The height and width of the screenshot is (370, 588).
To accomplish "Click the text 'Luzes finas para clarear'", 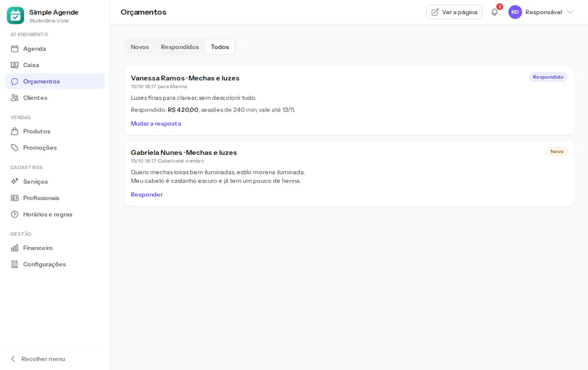I will (164, 98).
